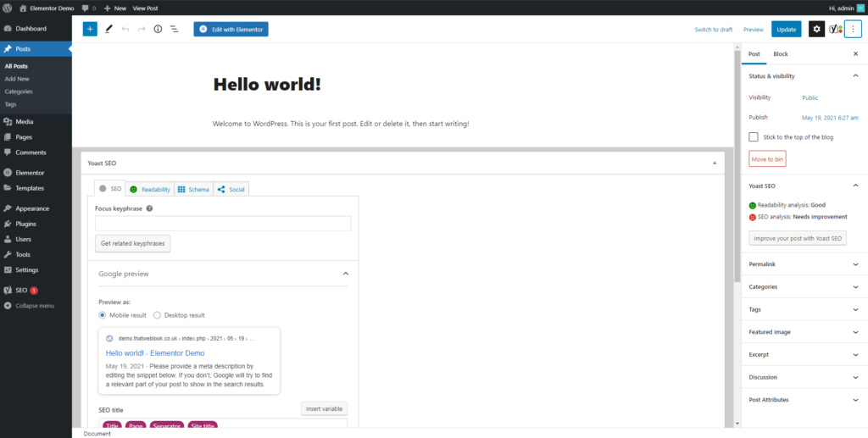Open the three-dot Options menu
The width and height of the screenshot is (868, 438).
[x=853, y=29]
